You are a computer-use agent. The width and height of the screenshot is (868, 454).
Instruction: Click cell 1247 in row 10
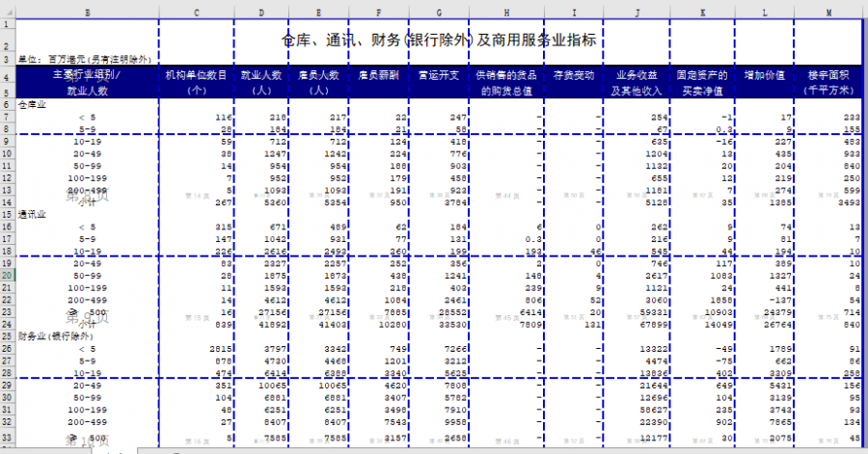(x=275, y=153)
